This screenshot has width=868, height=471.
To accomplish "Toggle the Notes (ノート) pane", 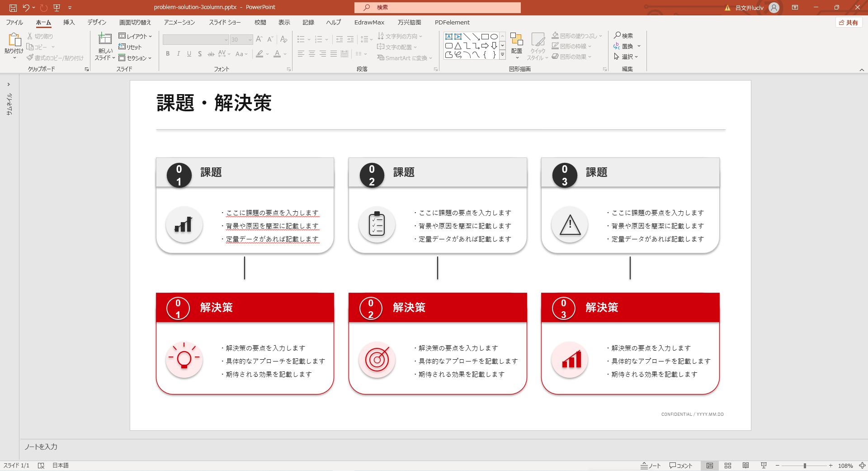I will coord(651,466).
